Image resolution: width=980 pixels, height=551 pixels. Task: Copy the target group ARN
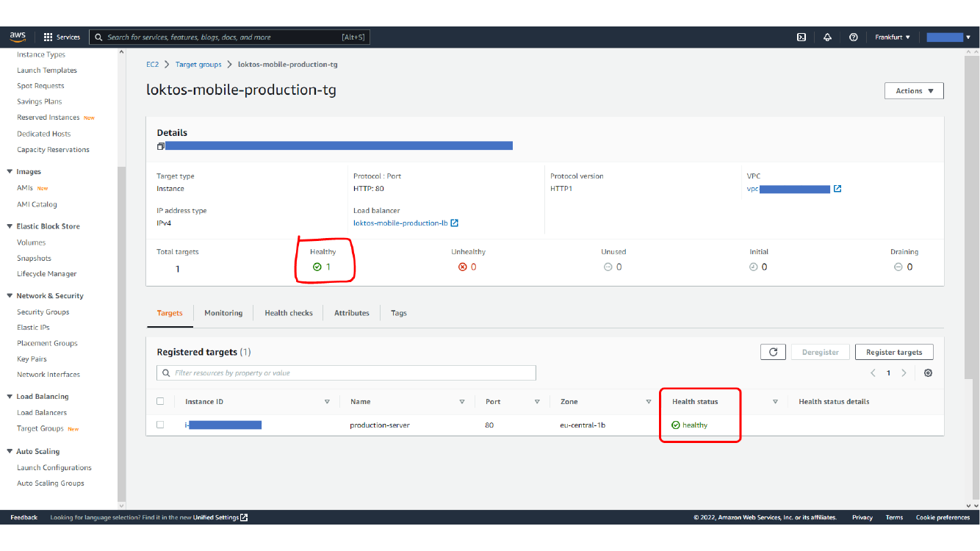160,146
